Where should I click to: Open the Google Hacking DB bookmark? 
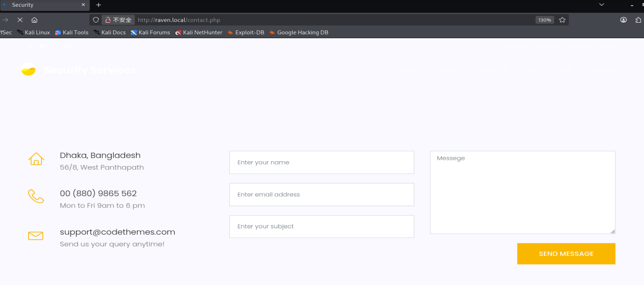[x=298, y=32]
